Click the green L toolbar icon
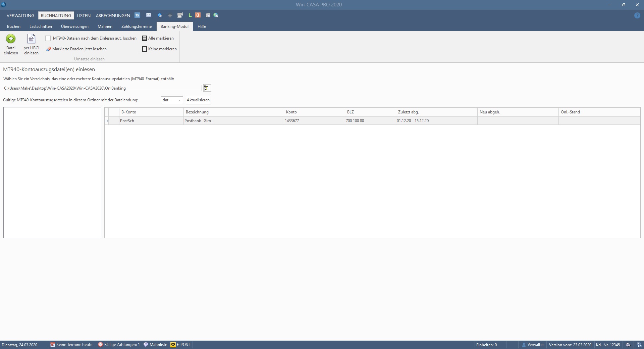 tap(190, 15)
